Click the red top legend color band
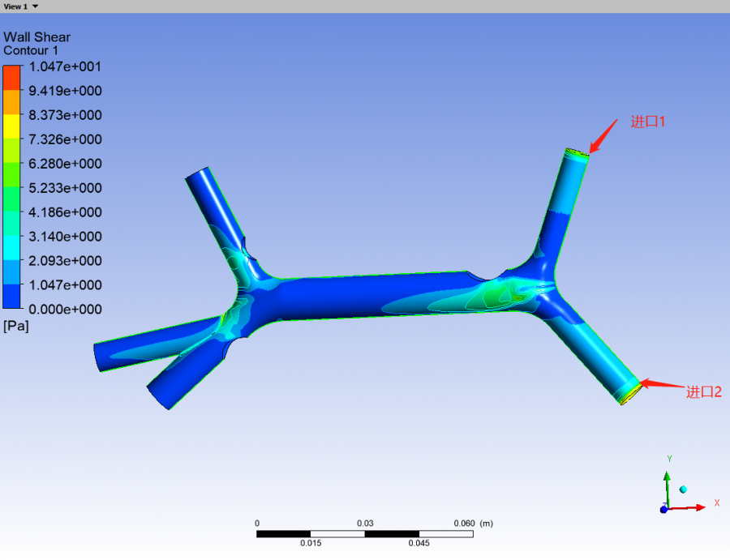The height and width of the screenshot is (560, 730). coord(11,78)
